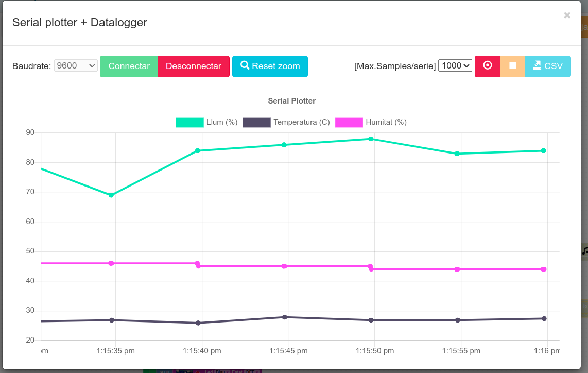Hide the Llum (%) series via label
Screen dimensions: 588x373
pos(222,122)
